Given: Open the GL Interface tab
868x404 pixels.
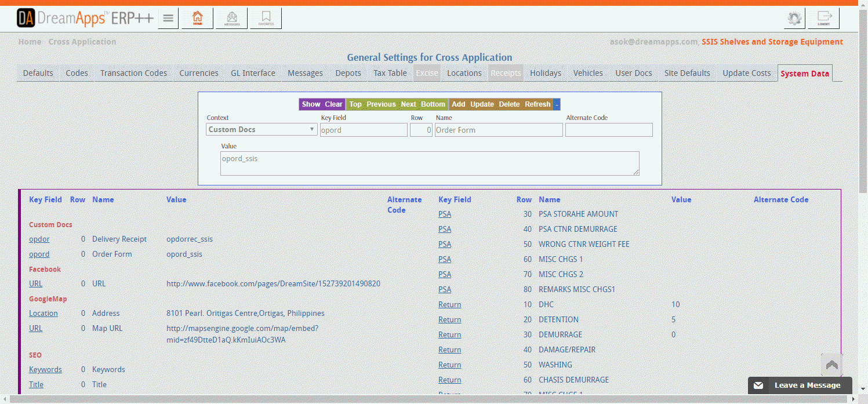Looking at the screenshot, I should click(253, 73).
